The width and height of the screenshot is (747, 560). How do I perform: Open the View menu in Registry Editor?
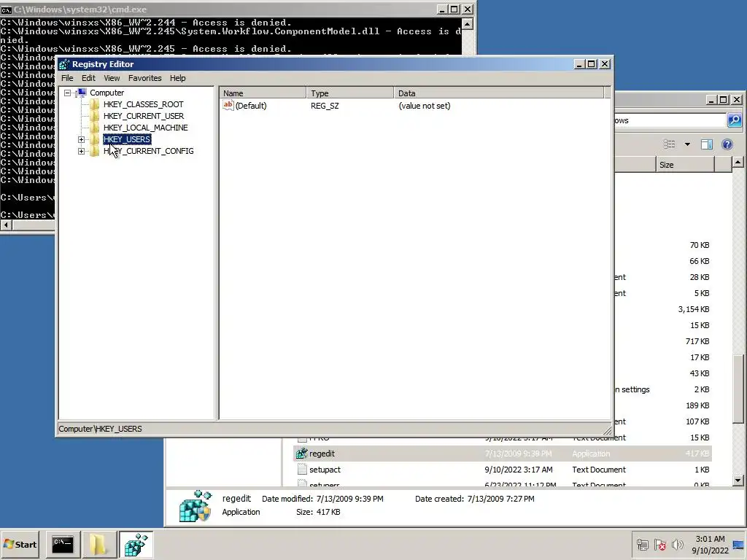click(x=112, y=78)
